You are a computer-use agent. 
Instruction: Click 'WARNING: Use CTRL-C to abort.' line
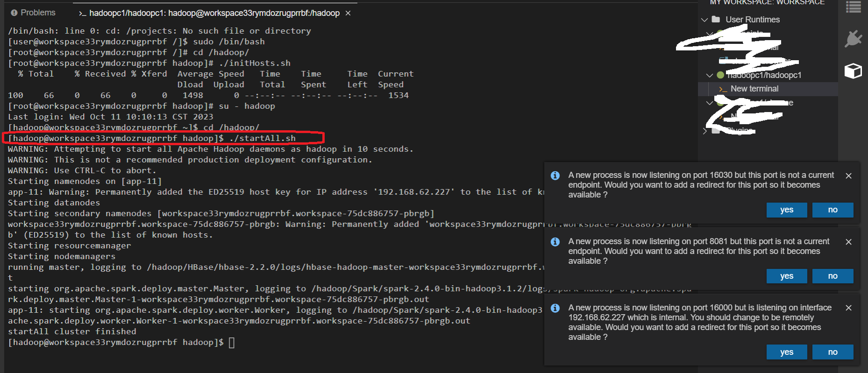pyautogui.click(x=82, y=170)
